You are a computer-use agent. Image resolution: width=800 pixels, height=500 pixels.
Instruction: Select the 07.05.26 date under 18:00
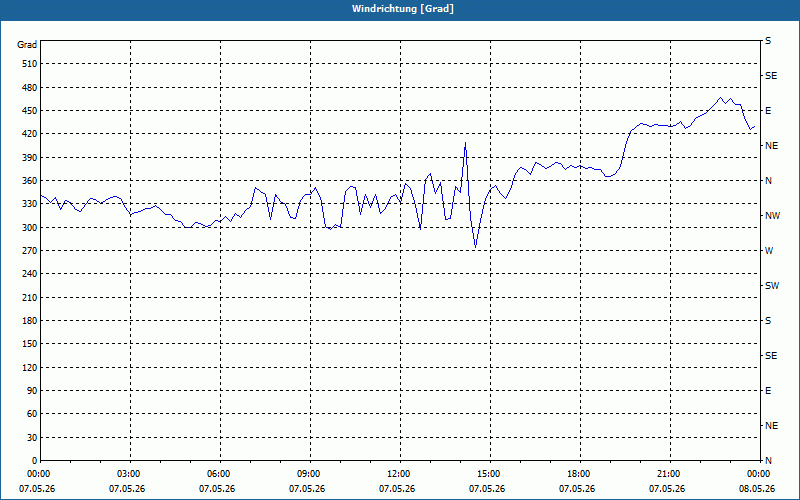577,489
